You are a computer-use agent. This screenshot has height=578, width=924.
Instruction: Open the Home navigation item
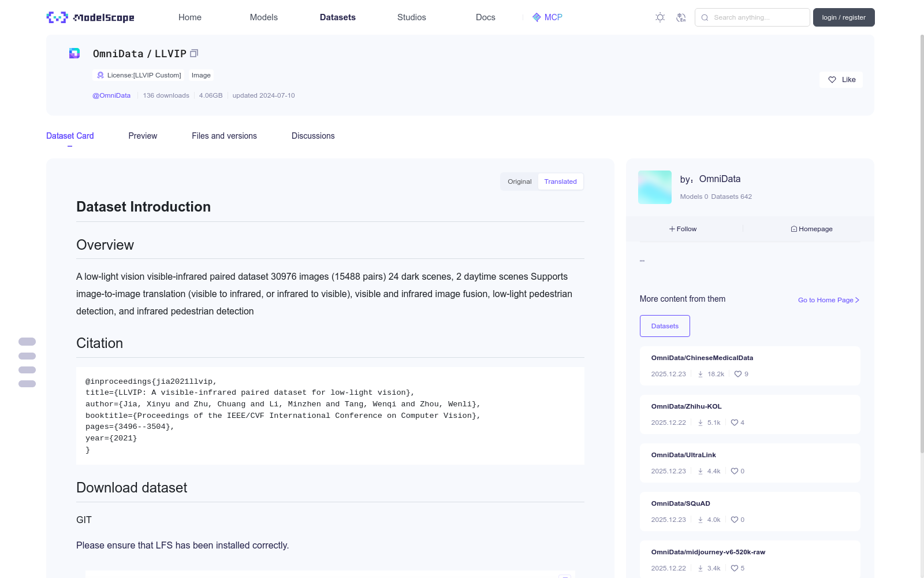190,17
